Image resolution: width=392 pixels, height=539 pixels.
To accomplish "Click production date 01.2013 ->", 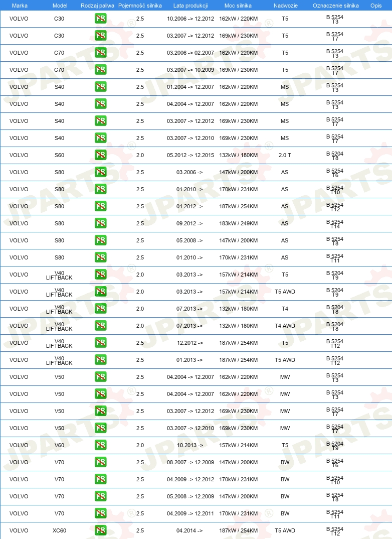I will coord(190,360).
